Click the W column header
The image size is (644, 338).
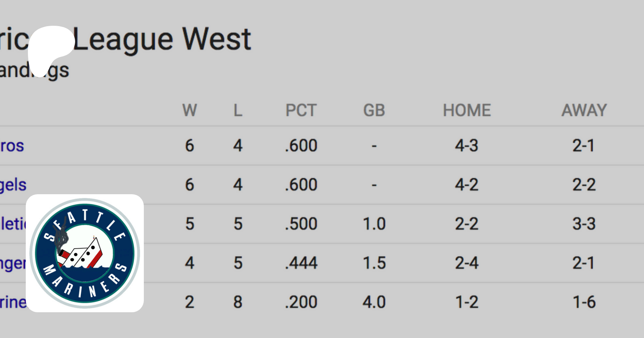[189, 110]
